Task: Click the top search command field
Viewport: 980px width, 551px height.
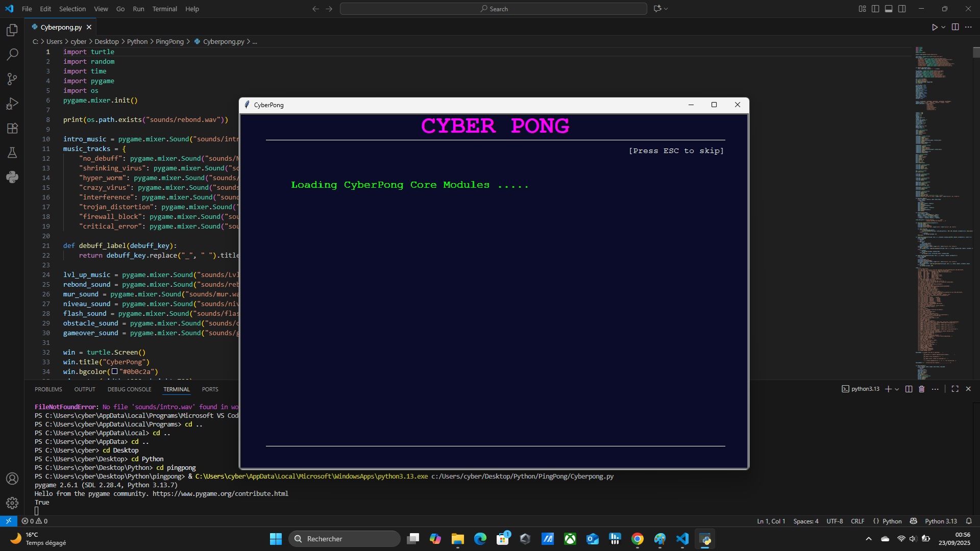Action: point(493,9)
